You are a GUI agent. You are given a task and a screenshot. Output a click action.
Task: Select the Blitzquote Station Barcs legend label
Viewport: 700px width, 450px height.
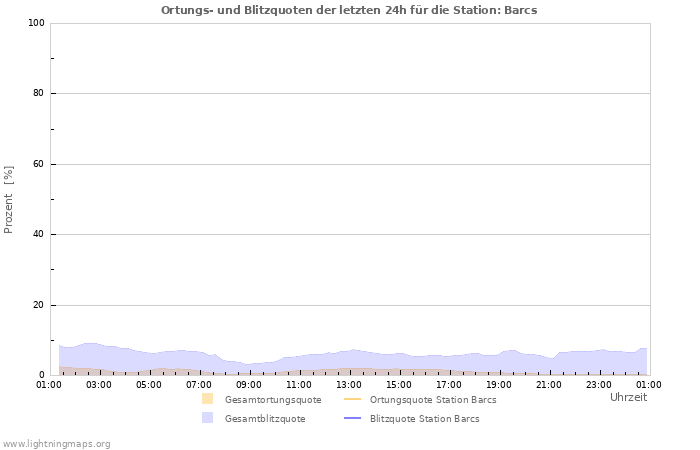425,419
